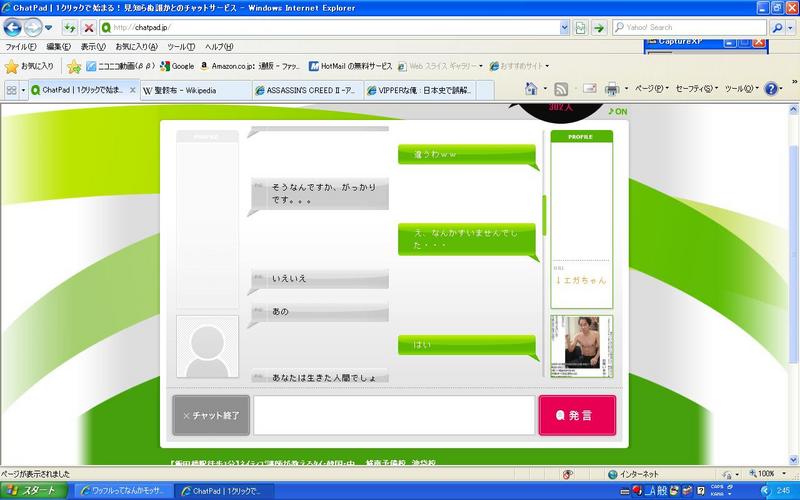Click the お気に入り favorites star button
Image resolution: width=800 pixels, height=500 pixels.
point(29,66)
